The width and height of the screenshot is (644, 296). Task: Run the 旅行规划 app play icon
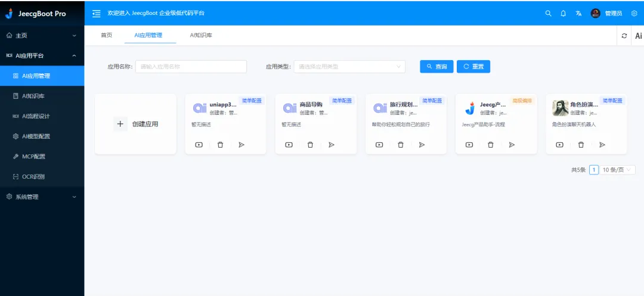click(x=379, y=145)
